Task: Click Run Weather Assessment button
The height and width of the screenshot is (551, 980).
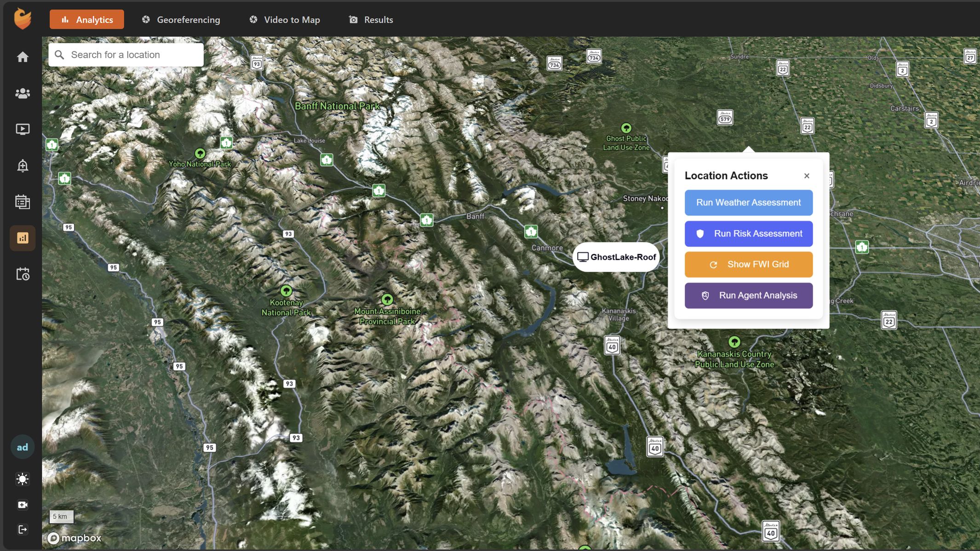Action: 748,203
